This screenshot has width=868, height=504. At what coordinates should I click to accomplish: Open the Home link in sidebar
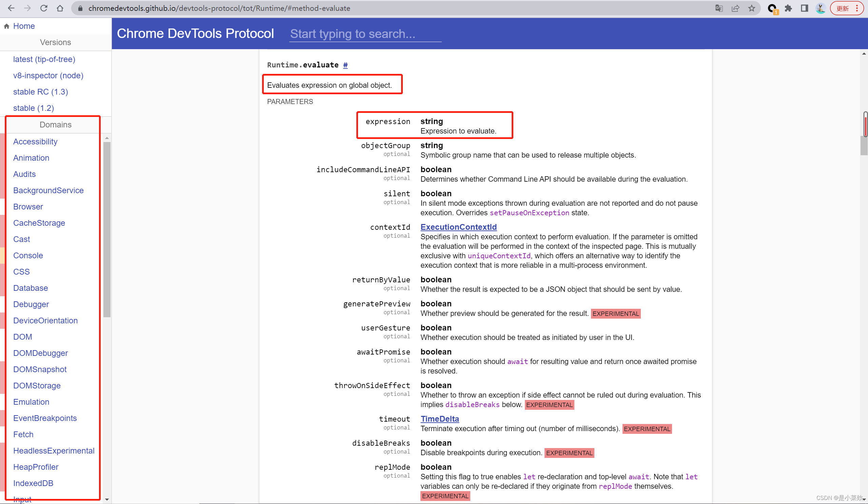click(x=24, y=26)
